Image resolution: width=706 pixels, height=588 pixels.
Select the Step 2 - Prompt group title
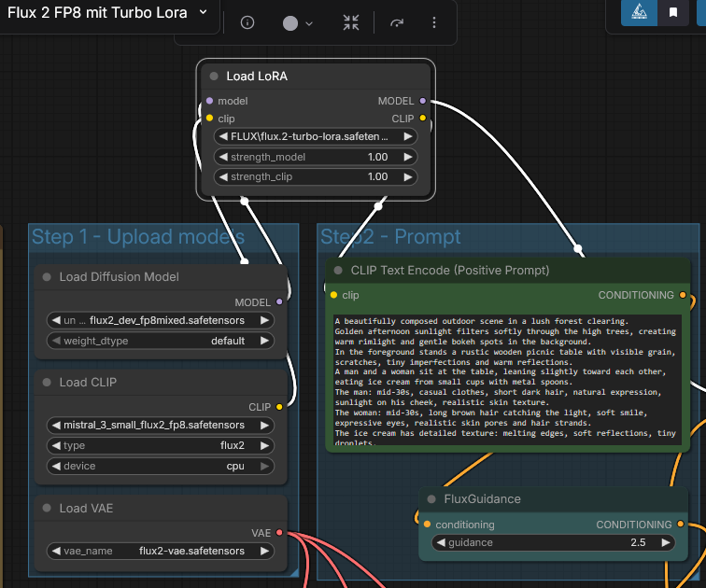click(390, 237)
